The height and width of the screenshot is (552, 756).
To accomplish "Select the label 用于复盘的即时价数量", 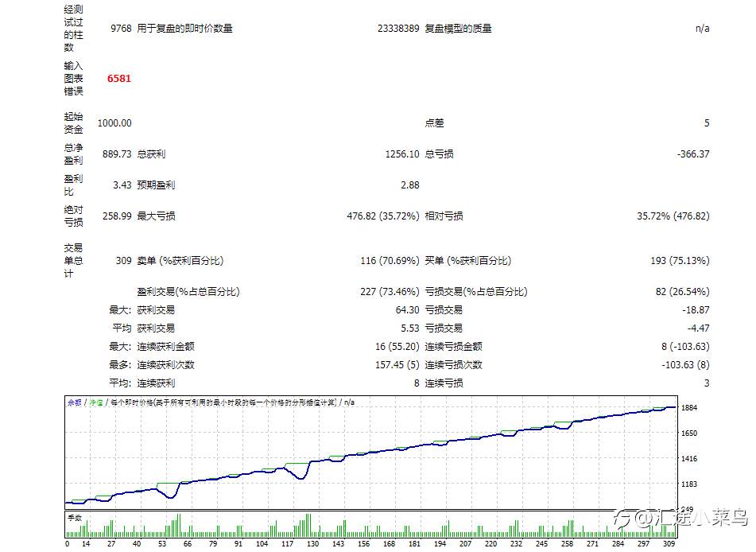I will (x=184, y=29).
